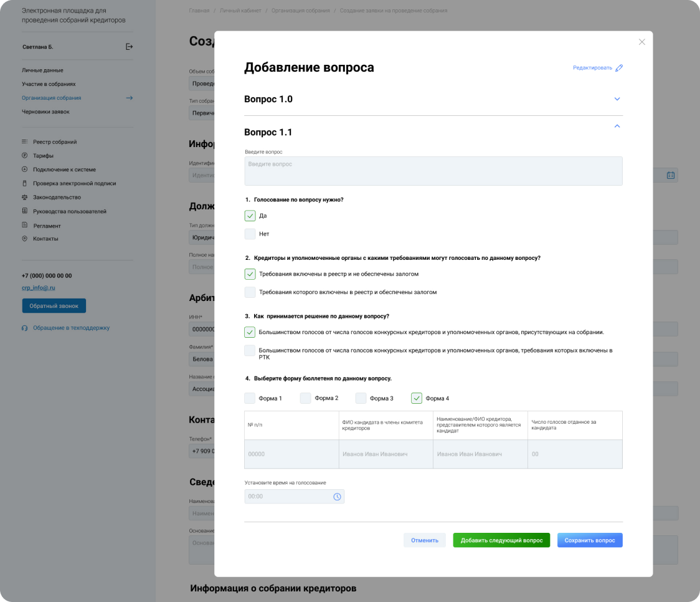Click the pencil icon next to Редактировать

(618, 68)
